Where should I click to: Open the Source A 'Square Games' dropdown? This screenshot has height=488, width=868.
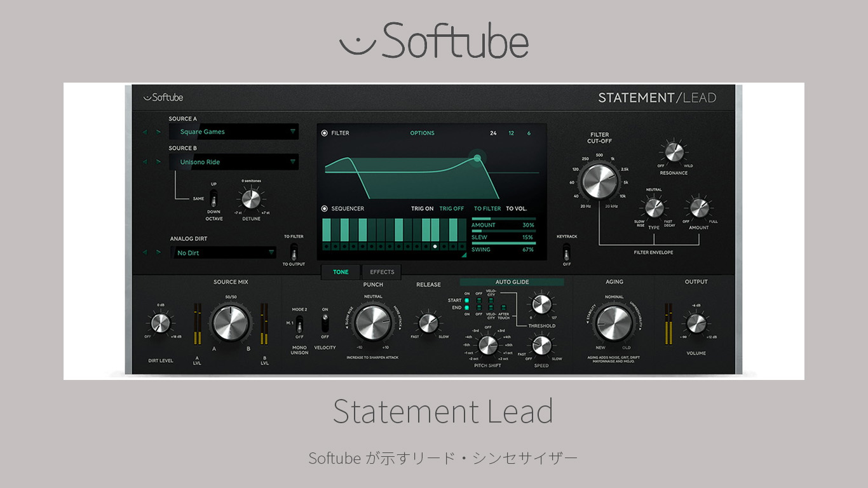point(233,132)
